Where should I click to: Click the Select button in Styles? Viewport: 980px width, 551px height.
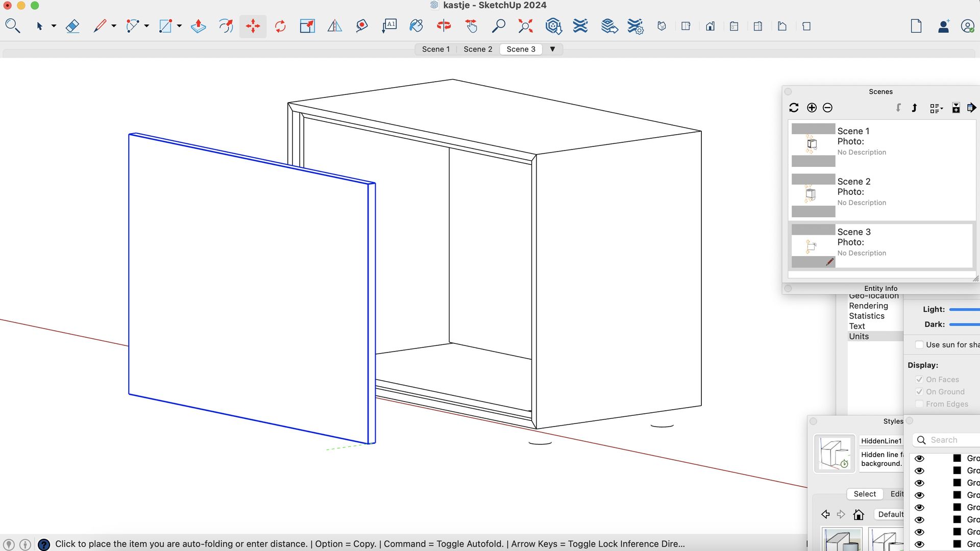point(865,494)
